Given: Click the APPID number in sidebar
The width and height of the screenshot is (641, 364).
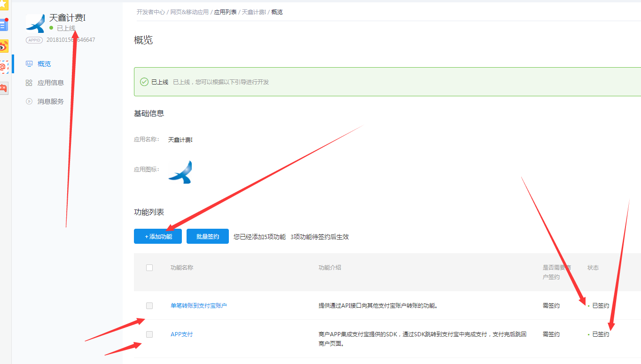Looking at the screenshot, I should tap(70, 40).
